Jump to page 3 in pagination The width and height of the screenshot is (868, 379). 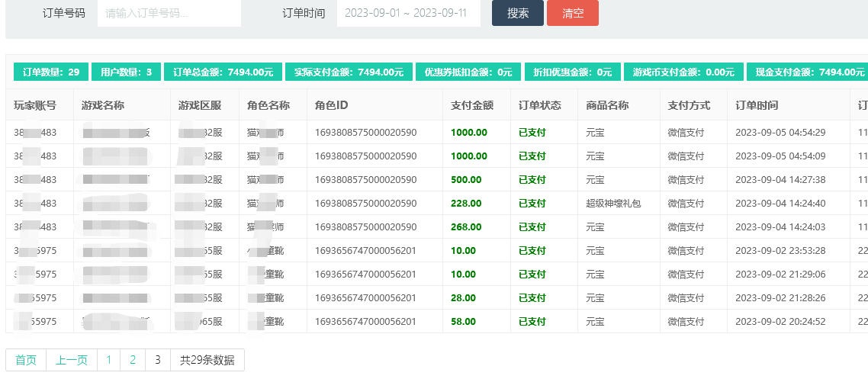157,360
